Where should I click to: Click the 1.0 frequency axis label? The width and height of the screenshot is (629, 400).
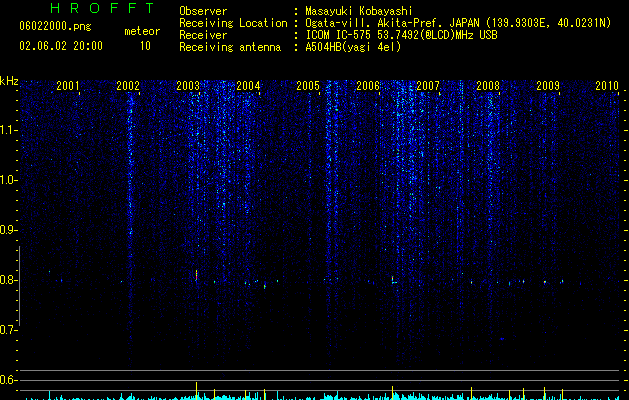[8, 180]
